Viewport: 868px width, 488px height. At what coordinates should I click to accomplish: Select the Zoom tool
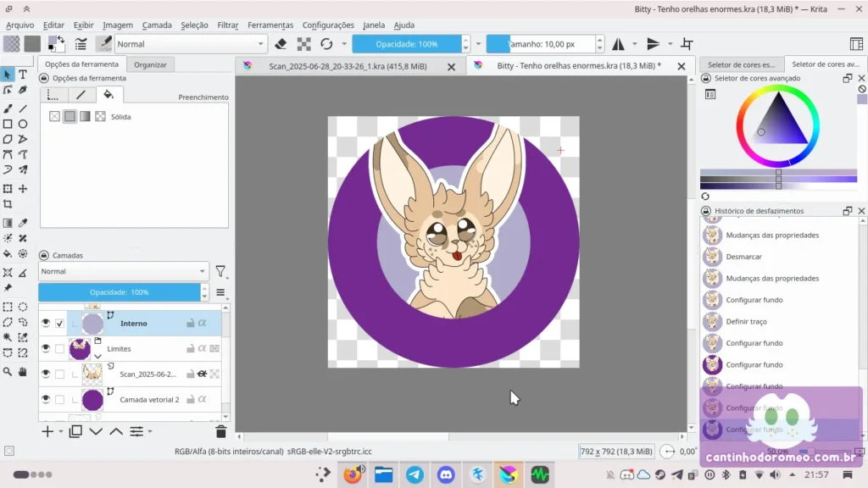pos(8,372)
